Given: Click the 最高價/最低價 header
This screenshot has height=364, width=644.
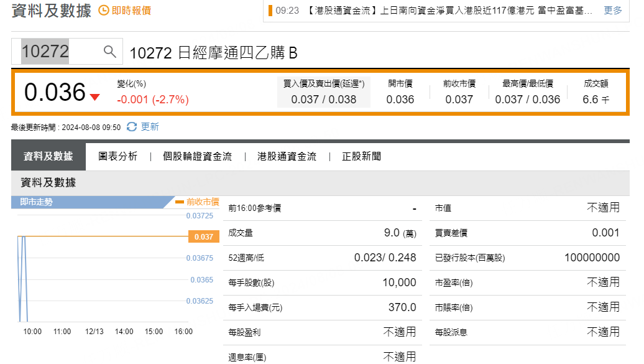Looking at the screenshot, I should coord(527,83).
